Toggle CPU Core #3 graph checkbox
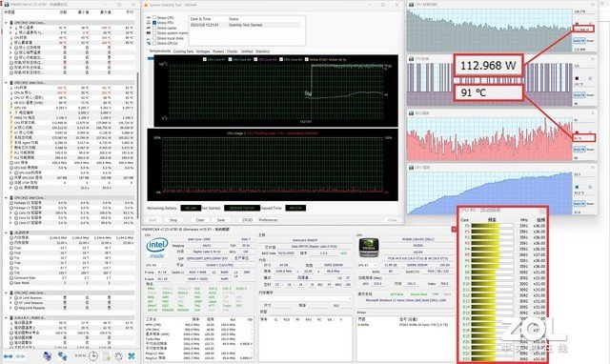The height and width of the screenshot is (364, 610). click(x=255, y=59)
